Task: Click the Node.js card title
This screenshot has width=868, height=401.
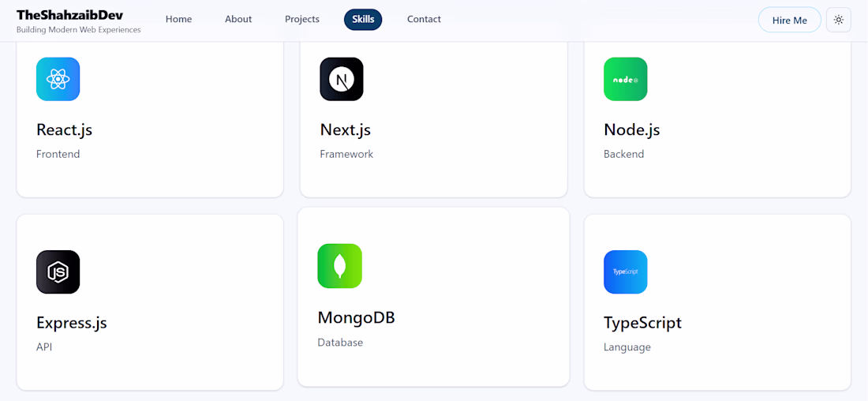Action: pyautogui.click(x=631, y=129)
